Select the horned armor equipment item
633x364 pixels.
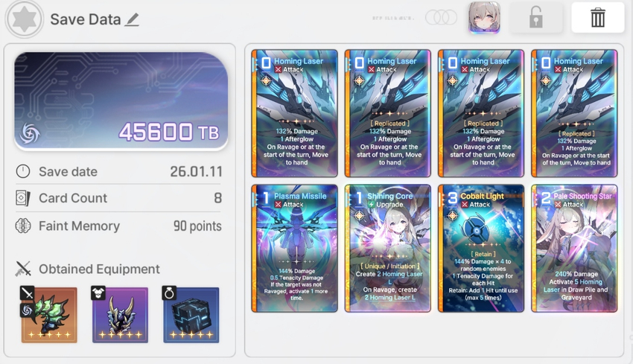click(x=120, y=315)
